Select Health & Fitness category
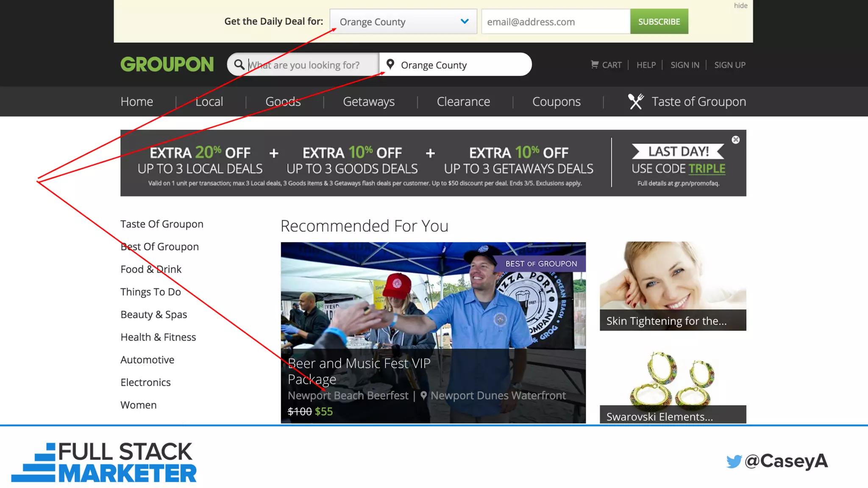 (158, 337)
